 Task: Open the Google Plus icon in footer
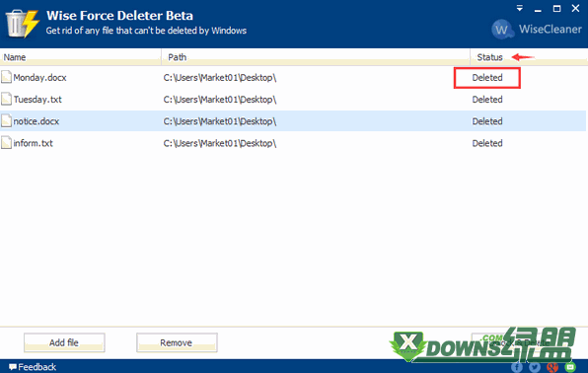[552, 367]
